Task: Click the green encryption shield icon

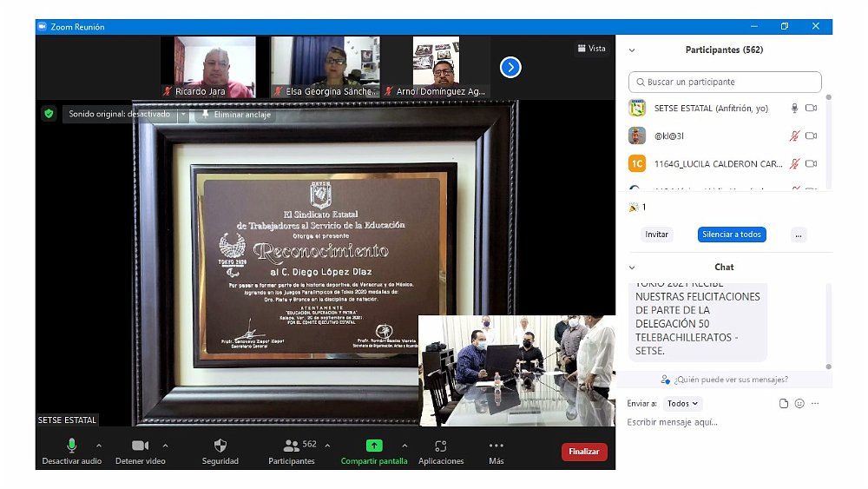Action: pos(49,114)
